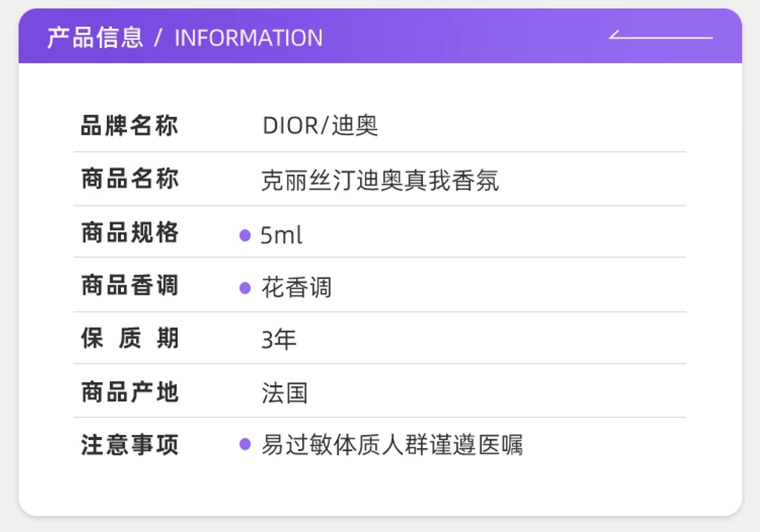Open the 克丽丝汀迪奥真我香氛 product name
This screenshot has width=760, height=532.
click(380, 180)
